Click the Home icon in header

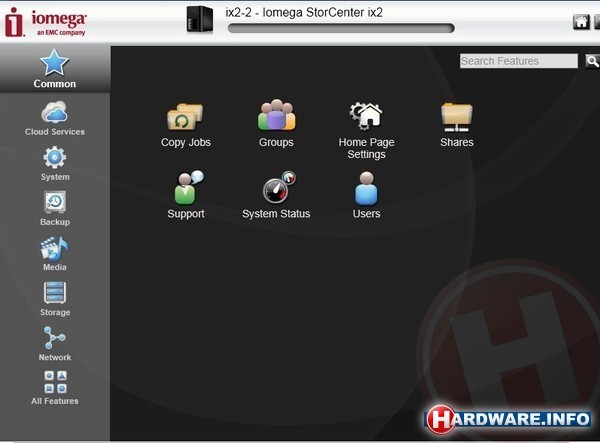(581, 22)
